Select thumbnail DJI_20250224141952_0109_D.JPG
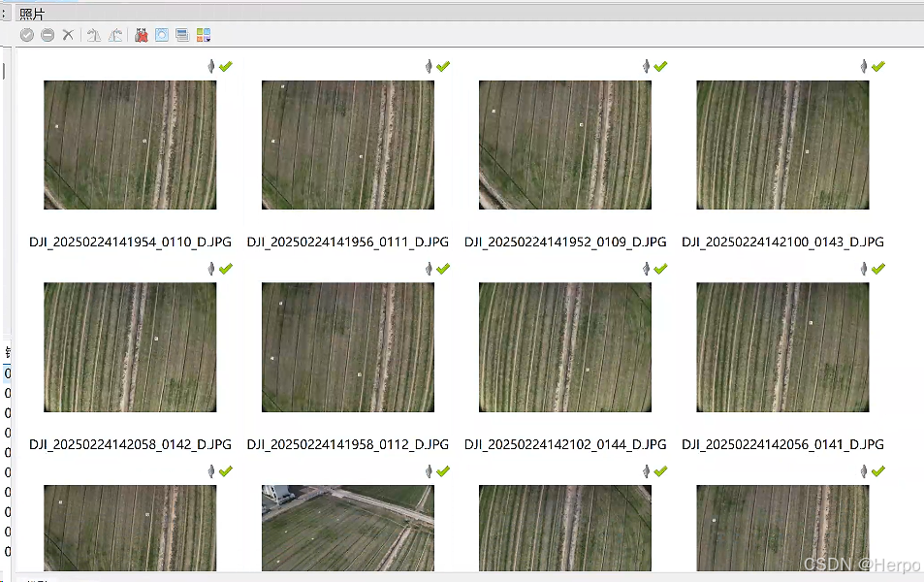Viewport: 924px width, 582px height. [565, 145]
